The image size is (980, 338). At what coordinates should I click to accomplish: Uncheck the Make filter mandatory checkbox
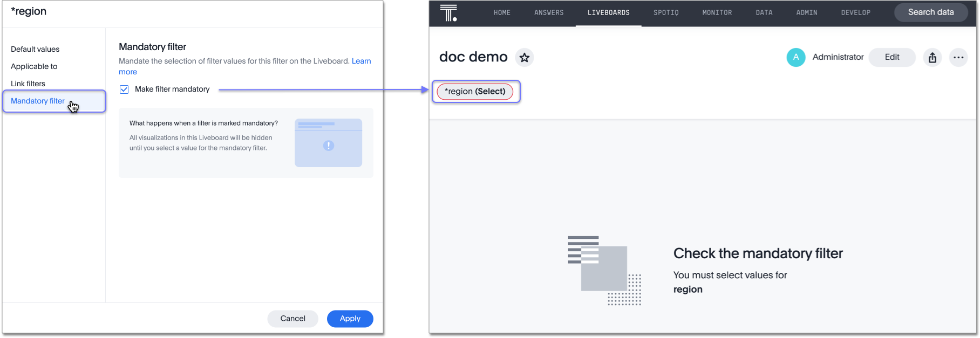tap(124, 89)
